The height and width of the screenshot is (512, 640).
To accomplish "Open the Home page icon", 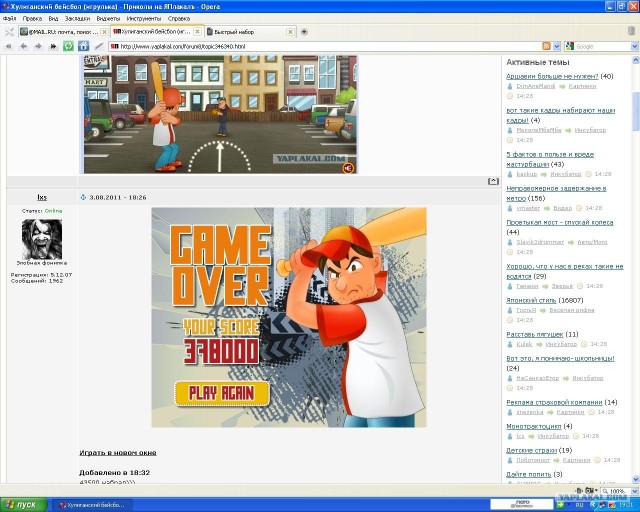I will pos(83,46).
